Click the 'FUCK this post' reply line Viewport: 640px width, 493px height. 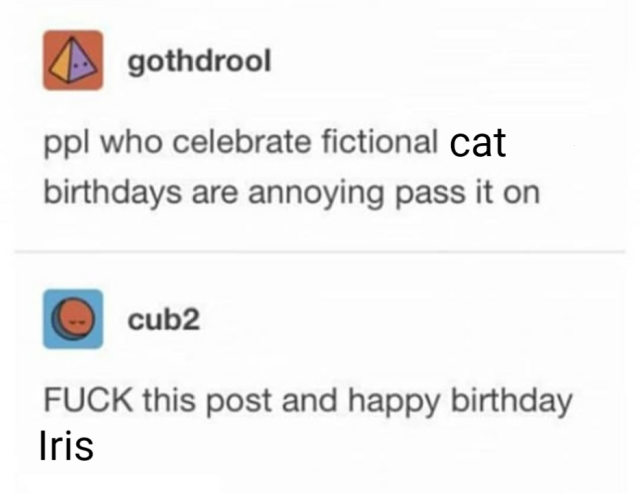pyautogui.click(x=308, y=401)
